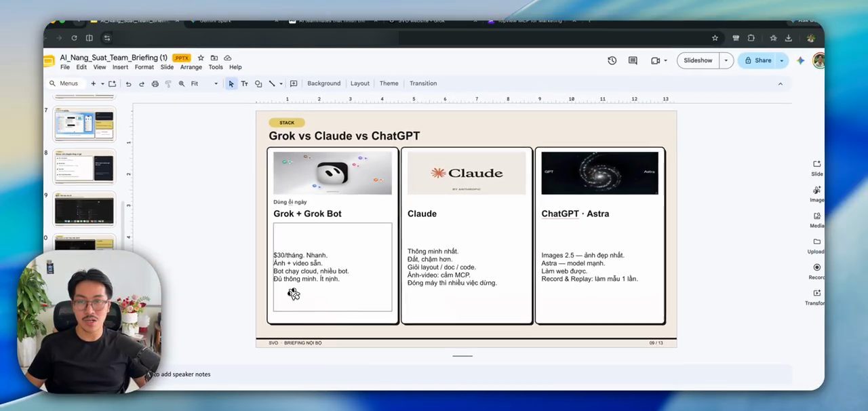Print the presentation
868x411 pixels.
155,84
